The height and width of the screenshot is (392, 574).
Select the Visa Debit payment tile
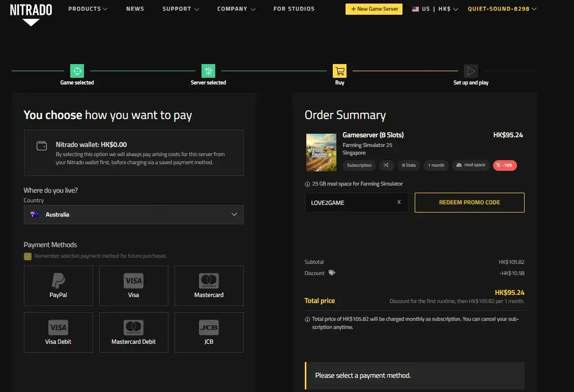[x=59, y=332]
